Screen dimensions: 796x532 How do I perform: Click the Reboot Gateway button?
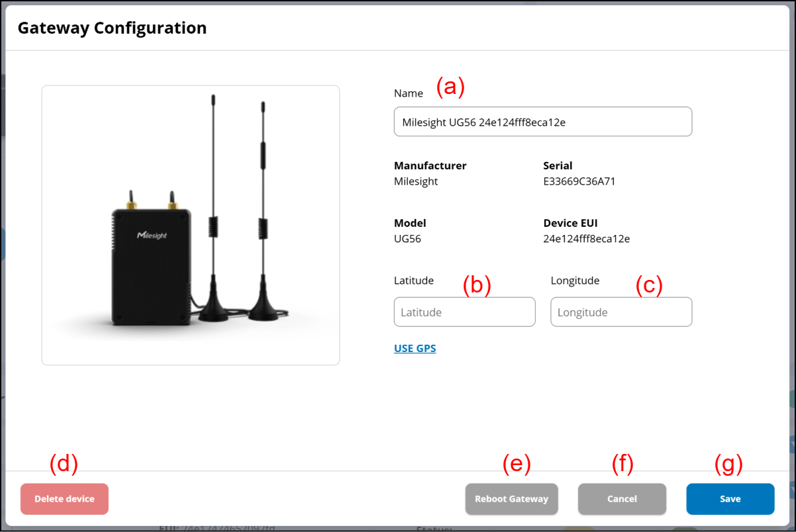[x=511, y=499]
